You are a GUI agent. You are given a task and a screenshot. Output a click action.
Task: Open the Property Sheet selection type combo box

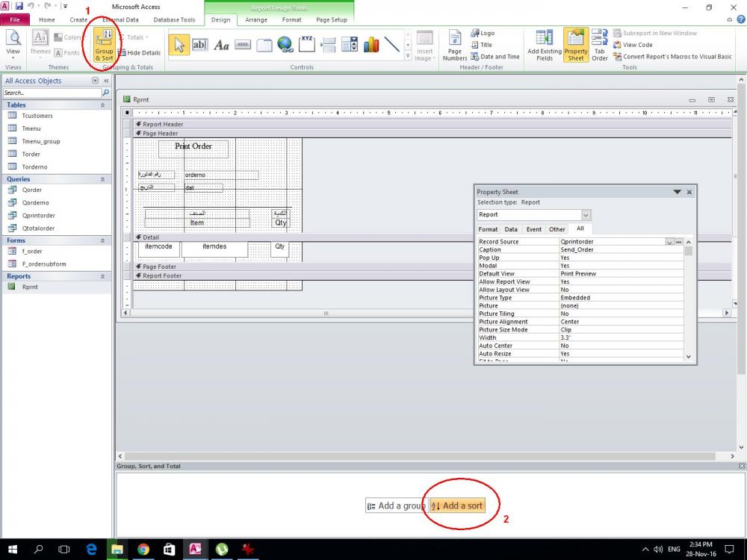pos(533,215)
